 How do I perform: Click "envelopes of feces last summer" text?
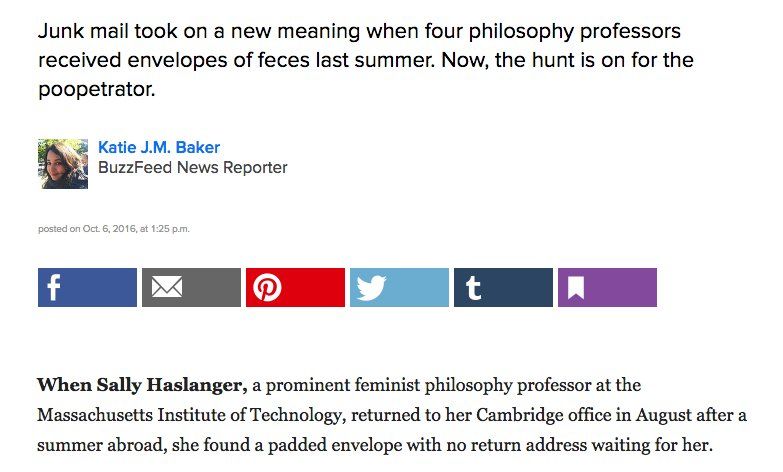coord(248,60)
